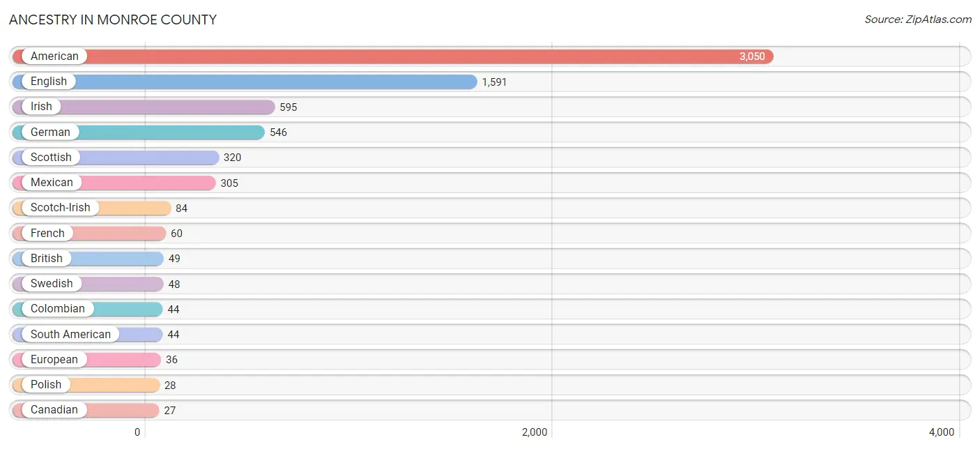The image size is (980, 449).
Task: Click the 36 value beside European
Action: tap(171, 360)
